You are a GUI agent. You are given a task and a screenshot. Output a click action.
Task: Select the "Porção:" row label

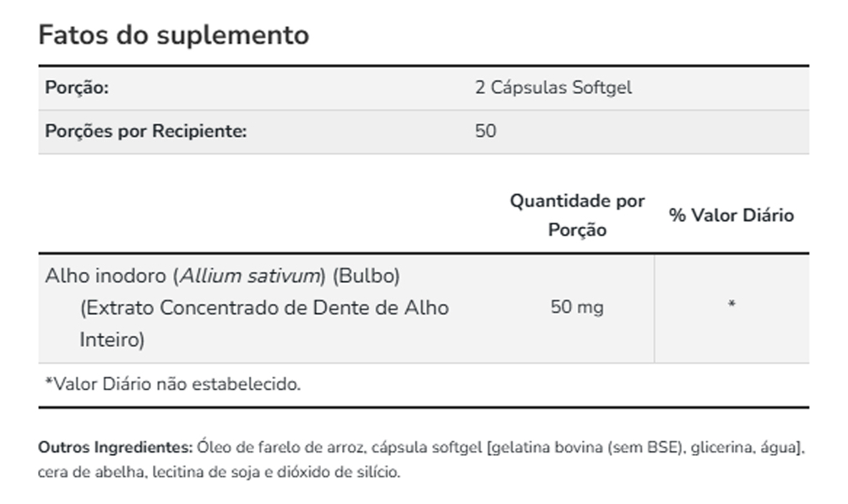(77, 88)
